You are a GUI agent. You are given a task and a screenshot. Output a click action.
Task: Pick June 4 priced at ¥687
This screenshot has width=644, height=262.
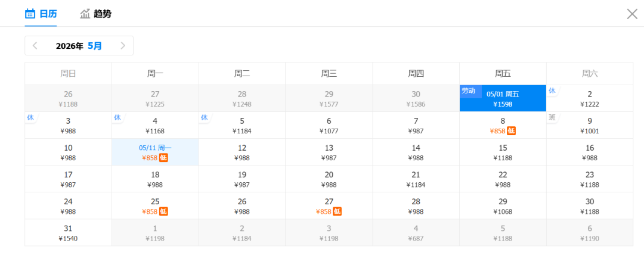pyautogui.click(x=416, y=233)
